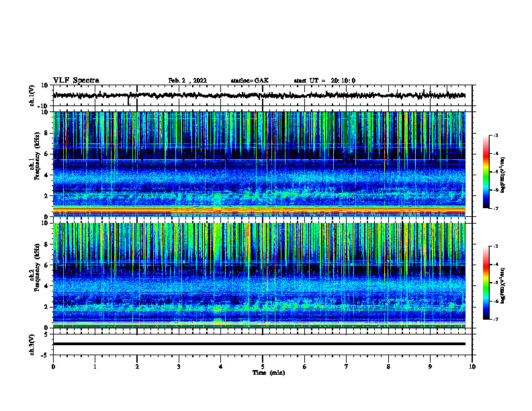Click the ch.1 "Frequency (kHz)" axis label

(x=37, y=156)
